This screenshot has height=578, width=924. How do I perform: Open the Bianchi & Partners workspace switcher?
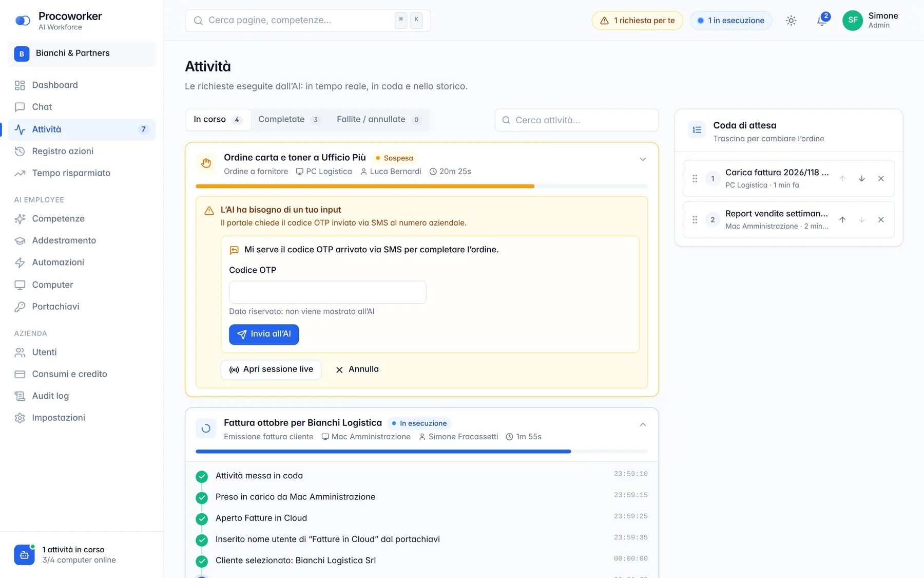(82, 53)
